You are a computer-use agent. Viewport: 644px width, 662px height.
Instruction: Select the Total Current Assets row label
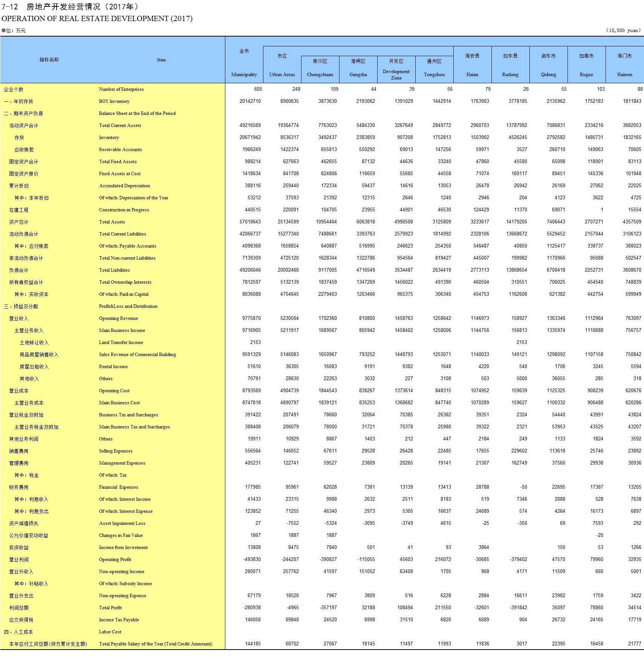pyautogui.click(x=120, y=125)
